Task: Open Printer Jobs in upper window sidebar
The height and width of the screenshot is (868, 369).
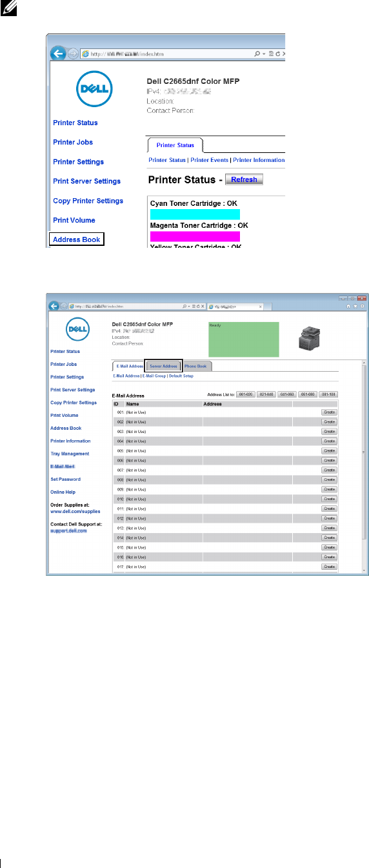Action: click(x=73, y=142)
